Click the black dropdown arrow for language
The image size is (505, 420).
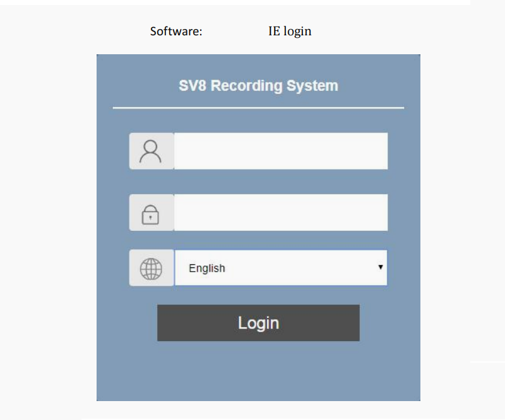point(380,267)
